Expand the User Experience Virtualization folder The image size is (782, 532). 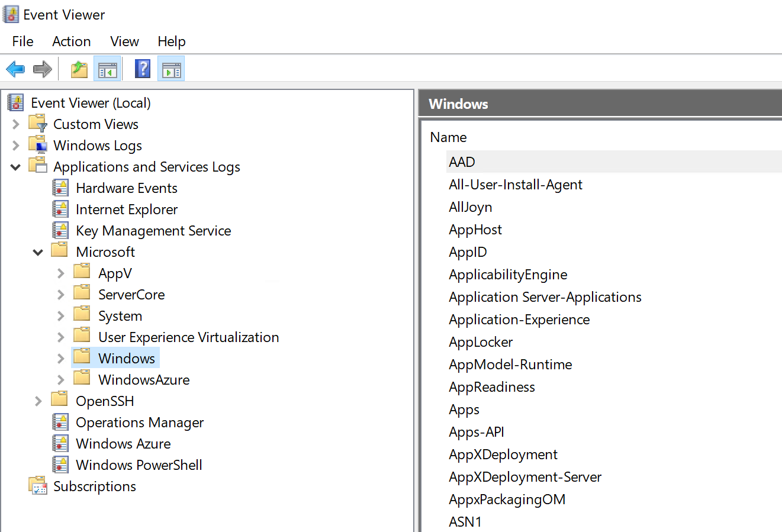point(60,337)
